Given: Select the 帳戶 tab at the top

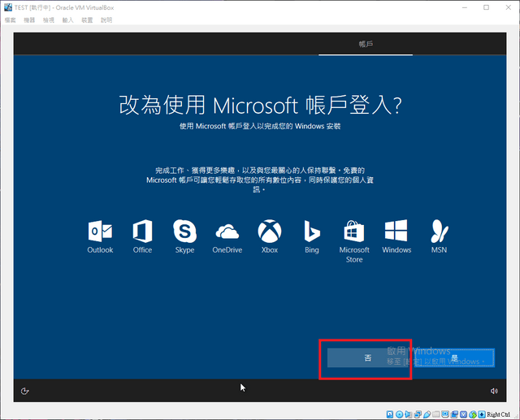Looking at the screenshot, I should tap(366, 44).
